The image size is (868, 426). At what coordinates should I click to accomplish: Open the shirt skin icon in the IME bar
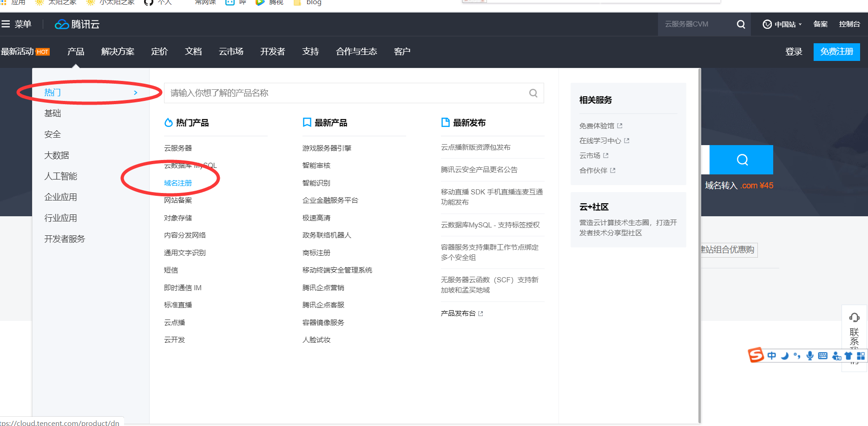point(848,356)
